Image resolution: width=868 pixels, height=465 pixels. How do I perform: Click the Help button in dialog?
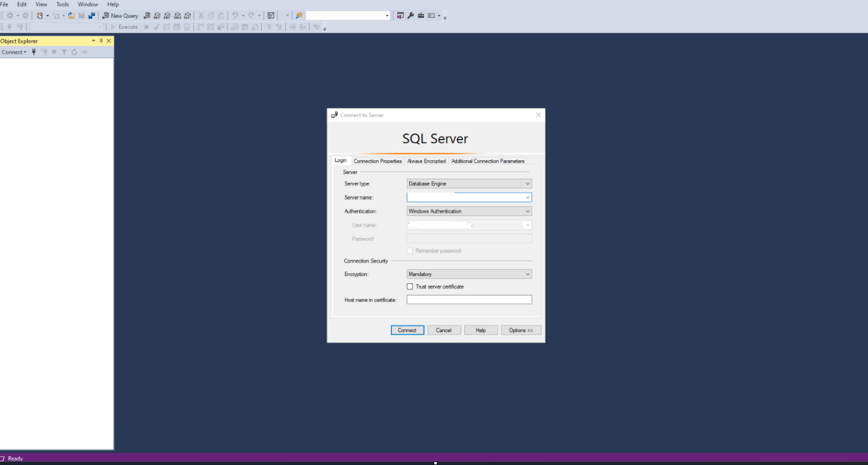pyautogui.click(x=481, y=330)
